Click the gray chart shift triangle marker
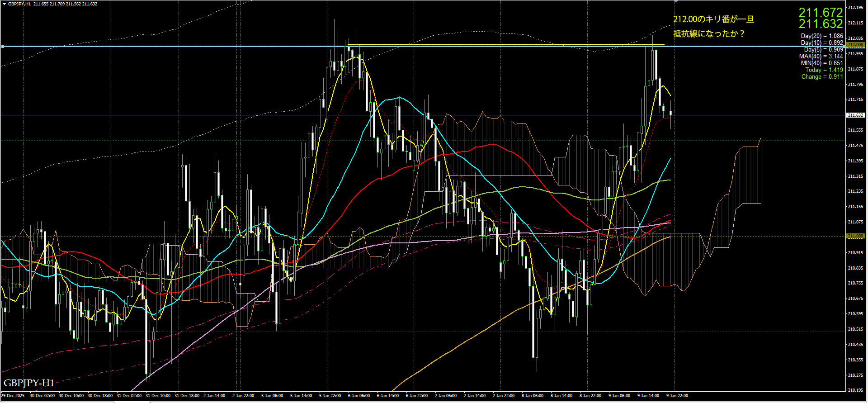The height and width of the screenshot is (403, 868). tap(676, 2)
